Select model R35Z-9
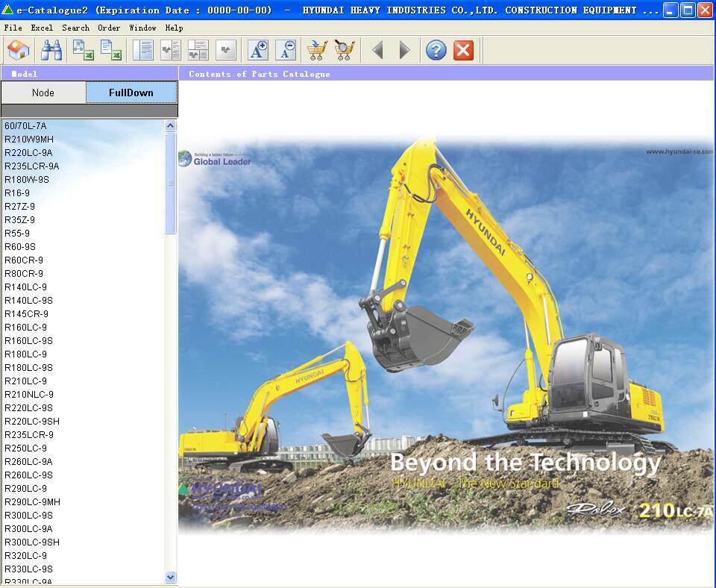Image resolution: width=716 pixels, height=588 pixels. pyautogui.click(x=19, y=220)
